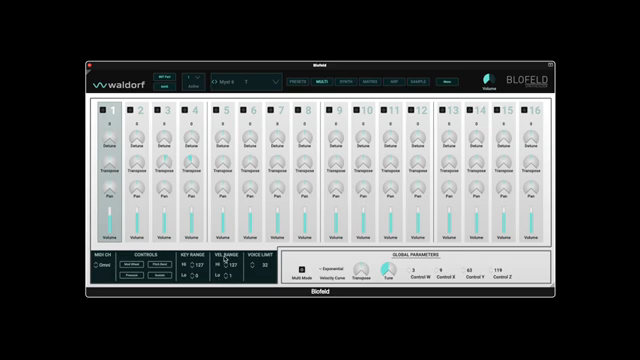Click the Transpose knob of part 4
Viewport: 640px width, 360px height.
pyautogui.click(x=191, y=162)
